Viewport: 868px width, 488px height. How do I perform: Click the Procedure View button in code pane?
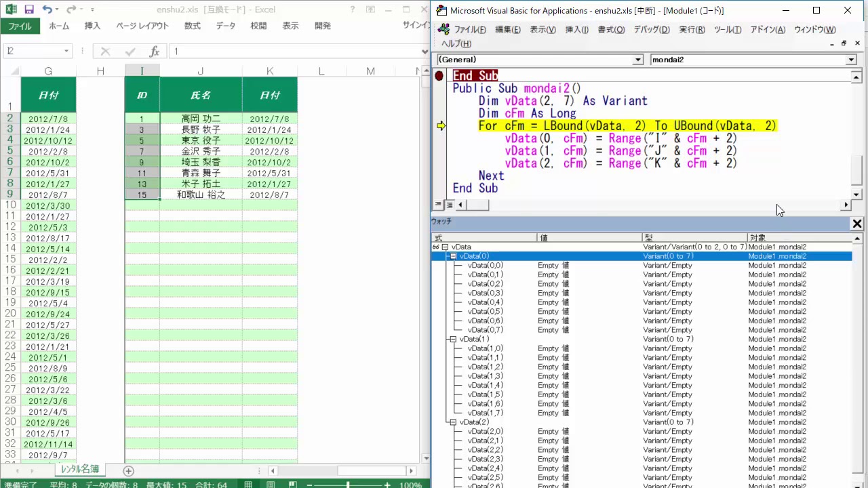coord(438,205)
